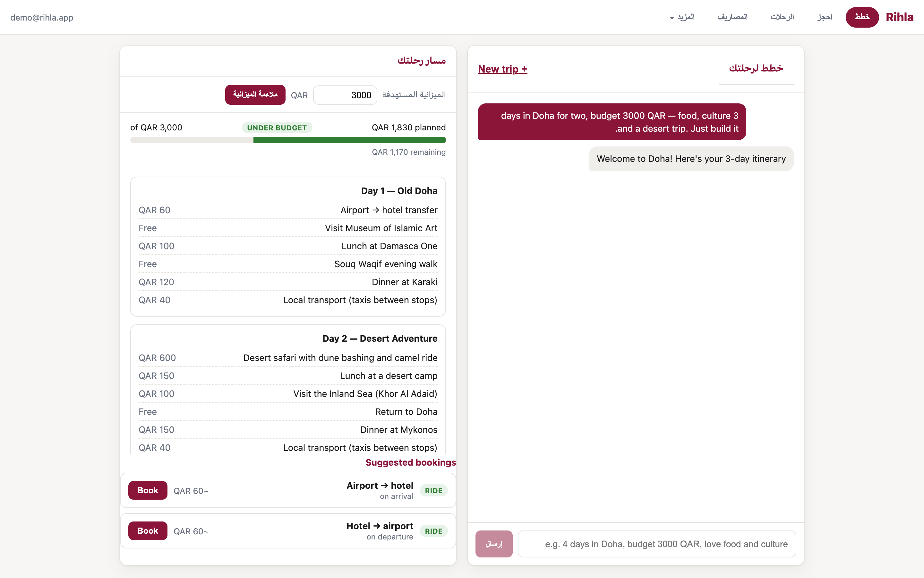924x578 pixels.
Task: Click QAR 1,830 planned text
Action: [408, 127]
